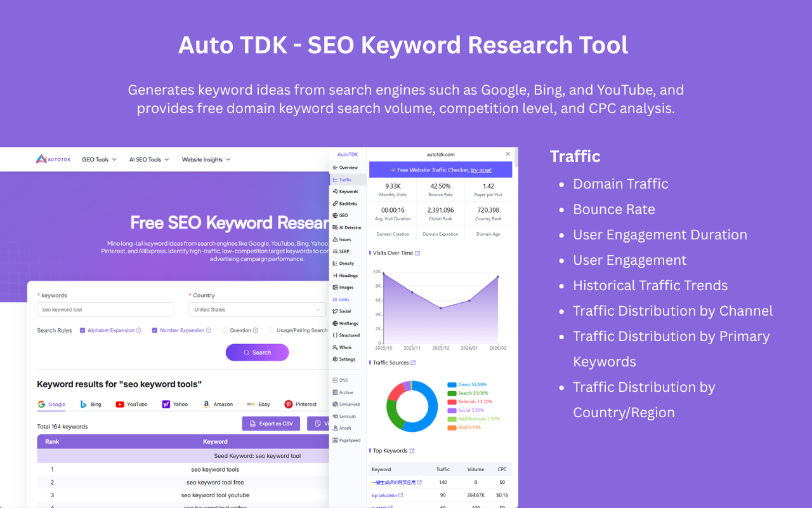
Task: Click the AutoTDK logo in the navigation bar
Action: 53,159
